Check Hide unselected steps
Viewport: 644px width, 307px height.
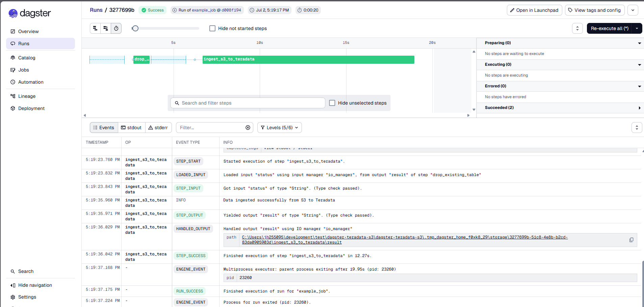332,103
